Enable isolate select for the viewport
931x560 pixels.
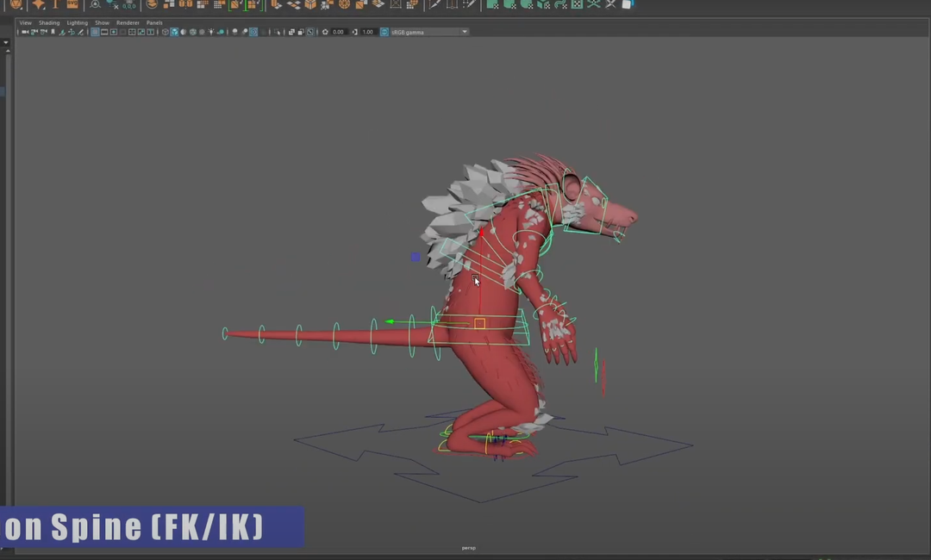click(277, 32)
